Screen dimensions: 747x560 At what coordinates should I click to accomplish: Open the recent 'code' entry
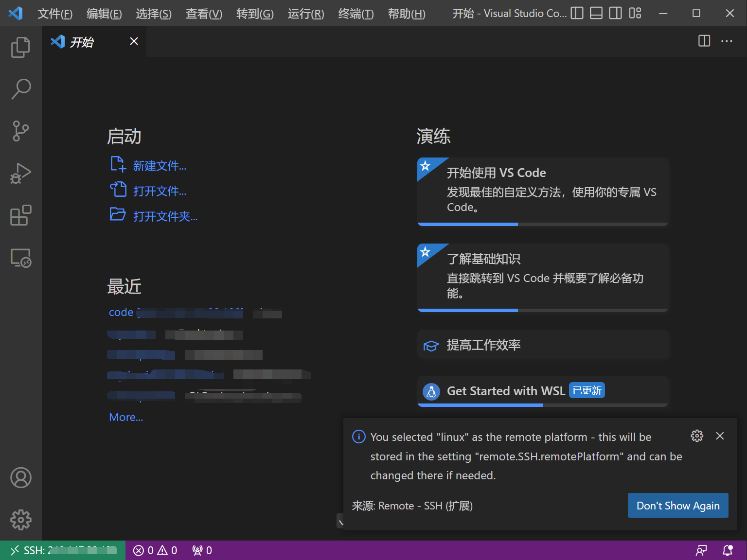pyautogui.click(x=121, y=313)
